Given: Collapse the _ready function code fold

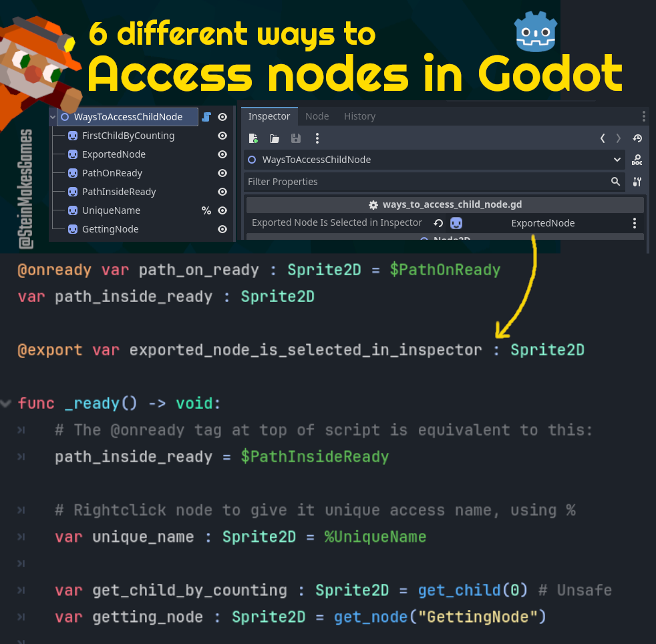Looking at the screenshot, I should 5,404.
